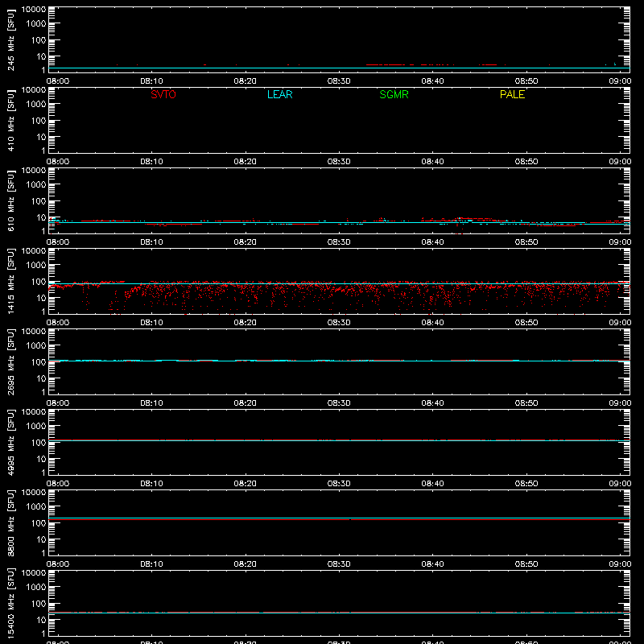Click 09:00 time label of 245 MHz plot
The image size is (644, 644).
pos(620,81)
